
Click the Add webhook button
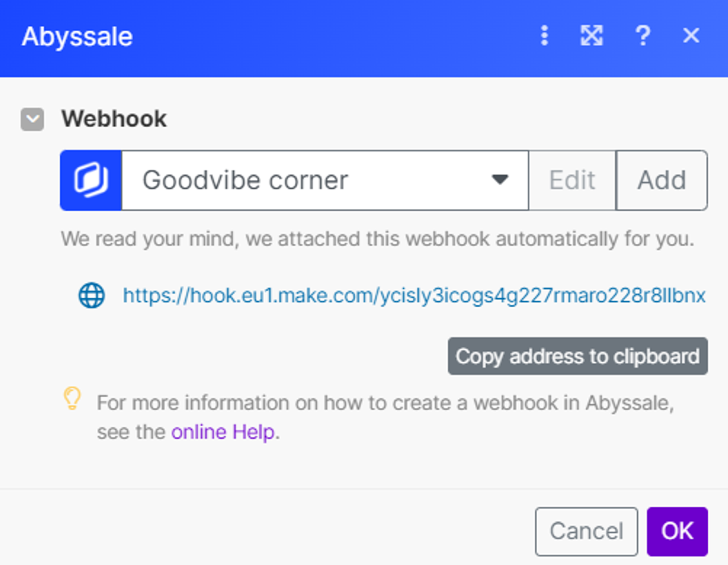tap(662, 180)
